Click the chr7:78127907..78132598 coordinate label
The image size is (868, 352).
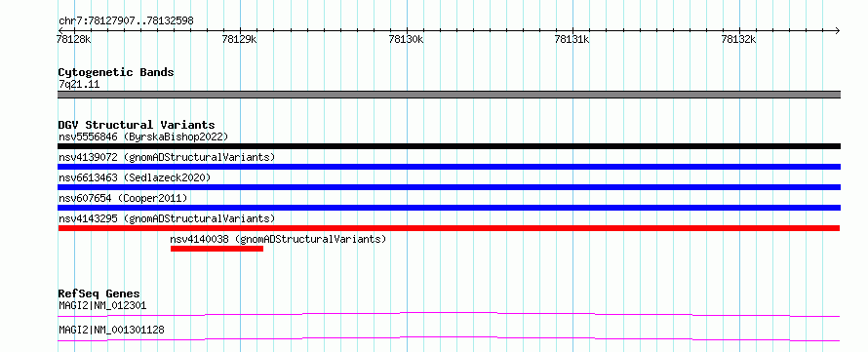click(x=126, y=21)
